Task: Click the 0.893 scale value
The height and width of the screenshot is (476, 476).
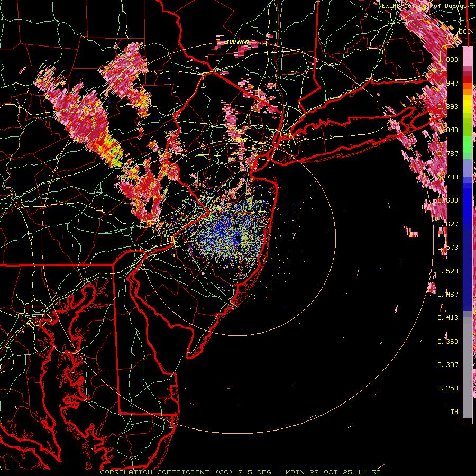Action: pyautogui.click(x=448, y=106)
